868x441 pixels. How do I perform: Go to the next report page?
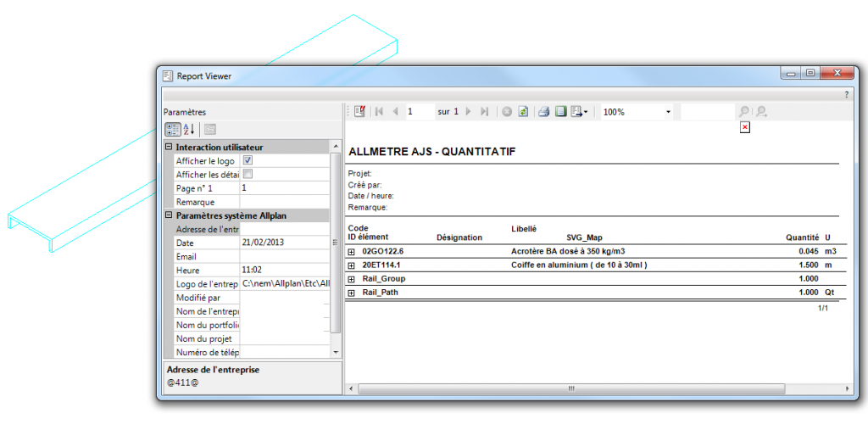(468, 111)
